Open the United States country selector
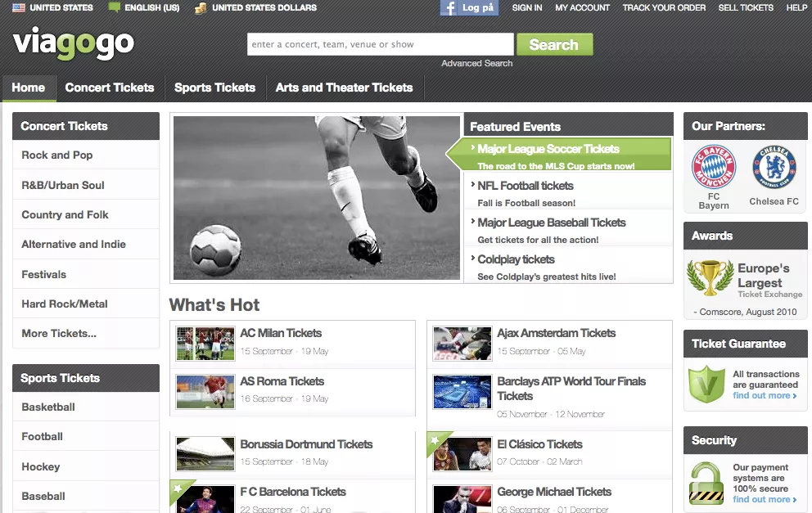 tap(52, 8)
